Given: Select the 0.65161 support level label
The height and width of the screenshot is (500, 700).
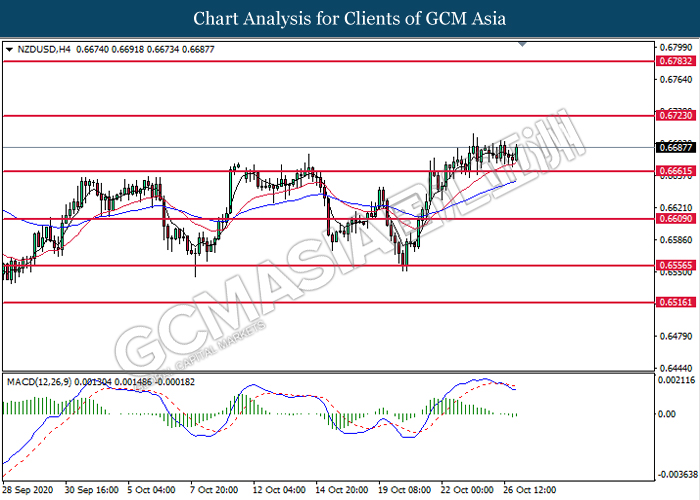Looking at the screenshot, I should [676, 302].
